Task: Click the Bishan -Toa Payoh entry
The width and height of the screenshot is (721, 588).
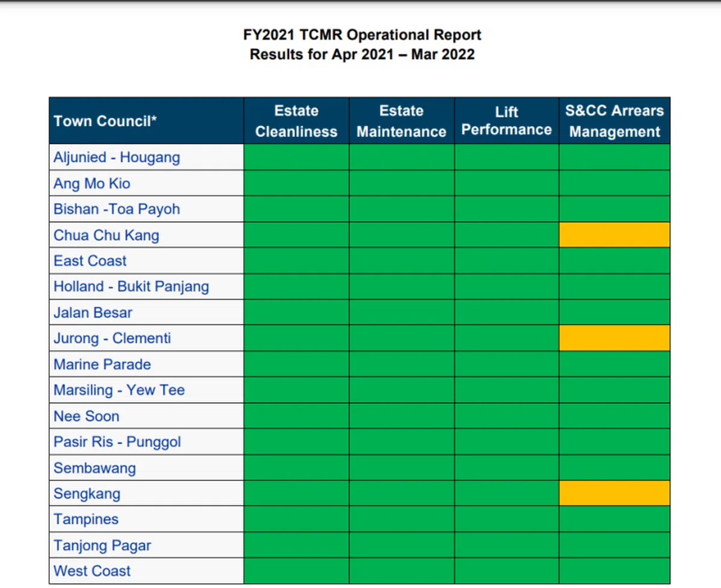Action: tap(117, 209)
